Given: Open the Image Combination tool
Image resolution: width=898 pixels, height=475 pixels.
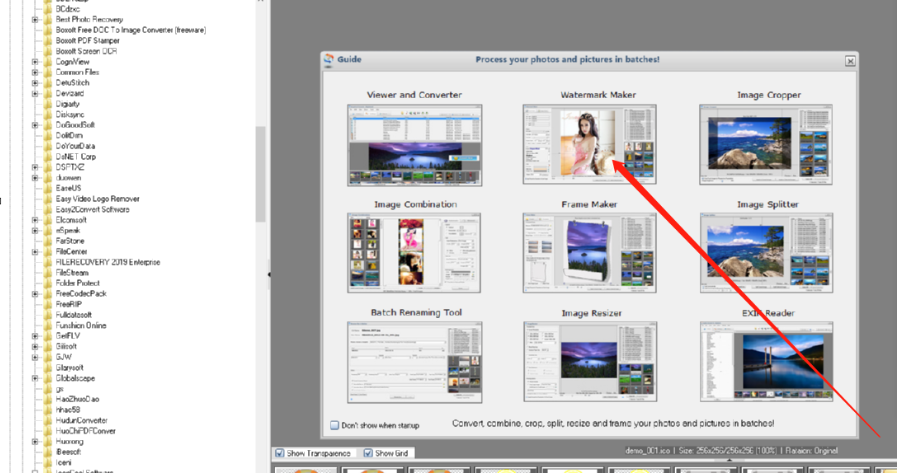Looking at the screenshot, I should coord(414,252).
